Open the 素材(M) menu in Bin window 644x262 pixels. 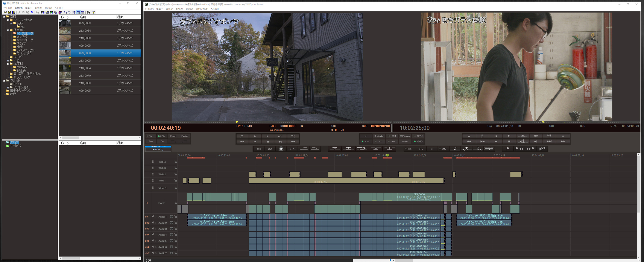(x=18, y=8)
